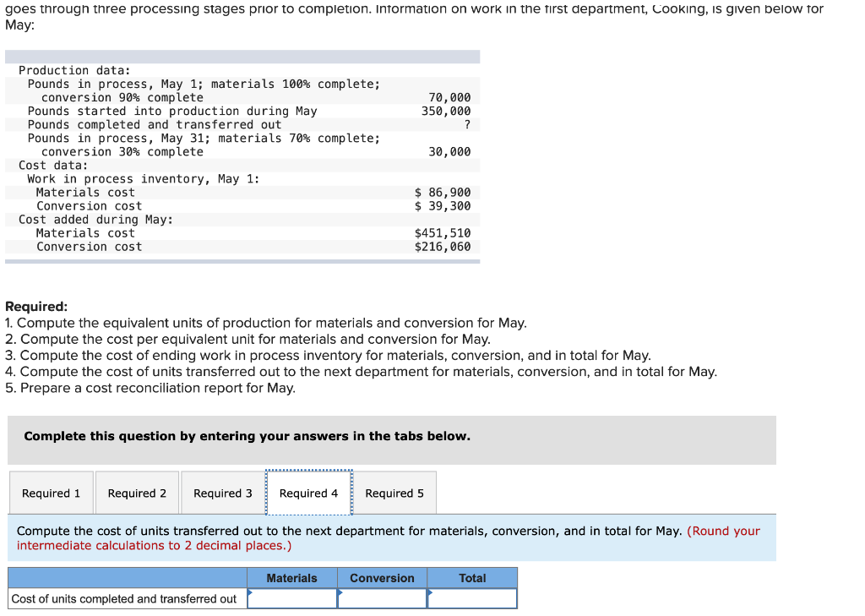The height and width of the screenshot is (616, 865).
Task: Click the blue marker in the Total cell
Action: click(429, 592)
